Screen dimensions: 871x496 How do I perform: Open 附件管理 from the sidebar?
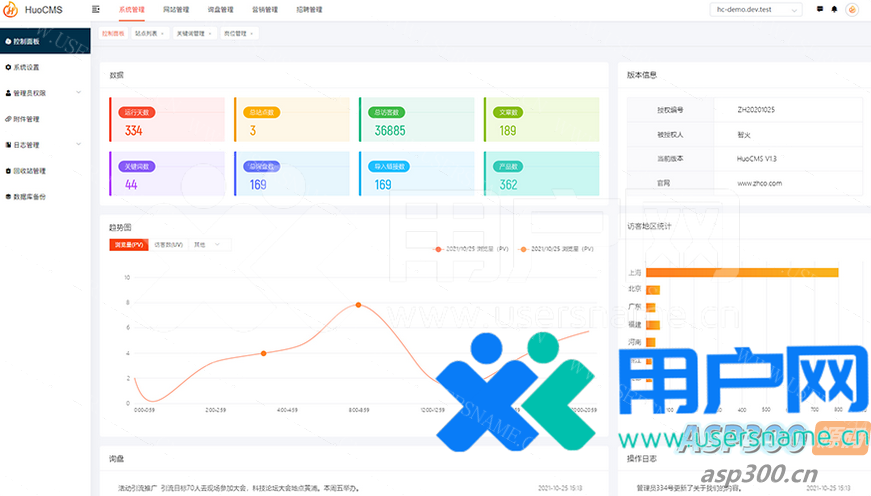pos(26,118)
